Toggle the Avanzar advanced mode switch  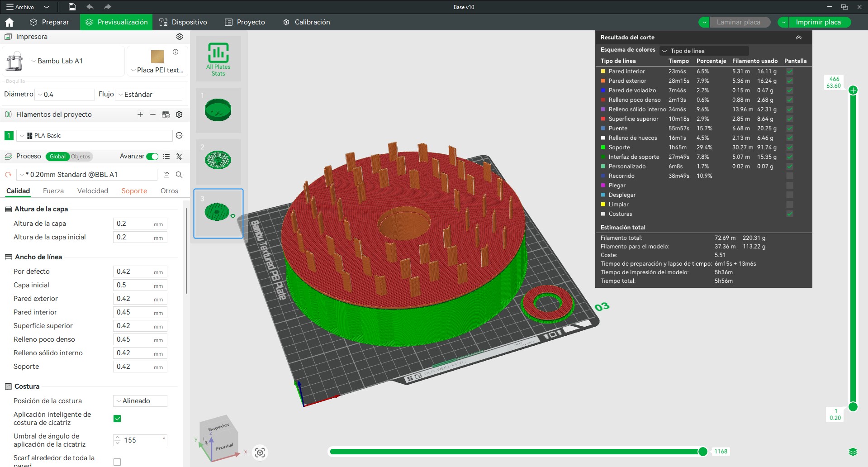[152, 157]
